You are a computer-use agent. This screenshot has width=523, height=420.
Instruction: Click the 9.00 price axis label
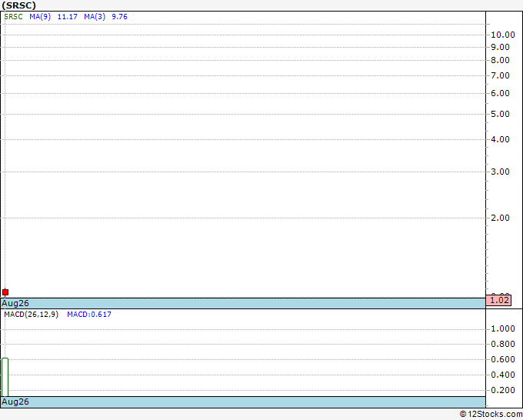(x=501, y=47)
